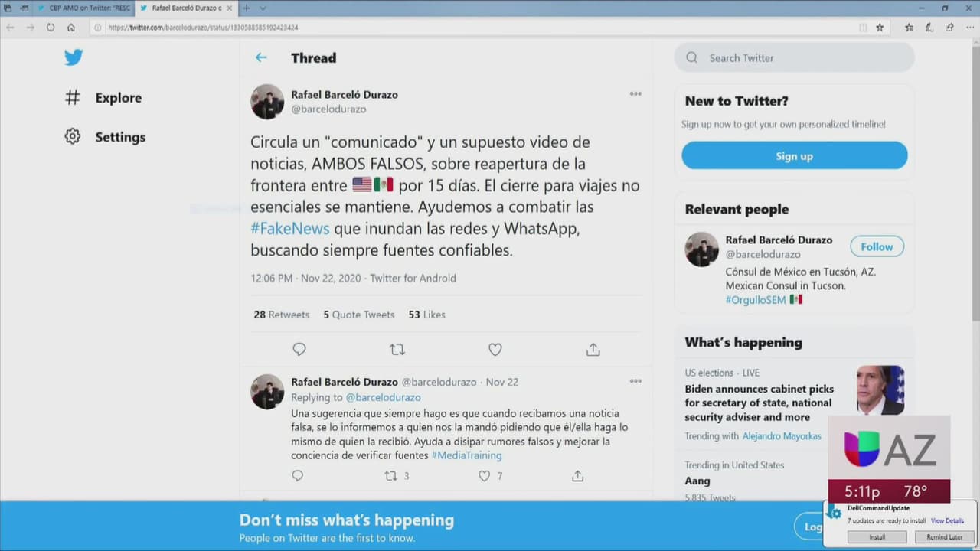Open the #FakeNews hashtag link
Screen dimensions: 980x551
(x=290, y=228)
